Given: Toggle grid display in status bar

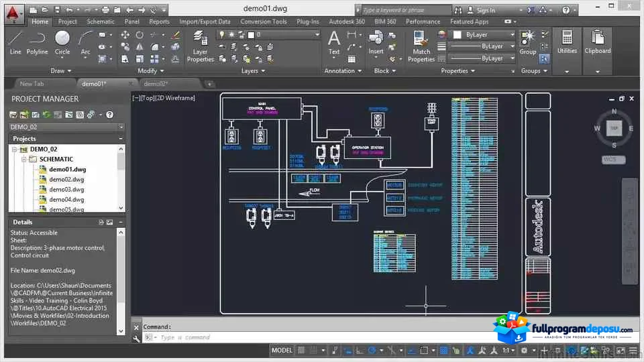Looking at the screenshot, I should point(301,351).
